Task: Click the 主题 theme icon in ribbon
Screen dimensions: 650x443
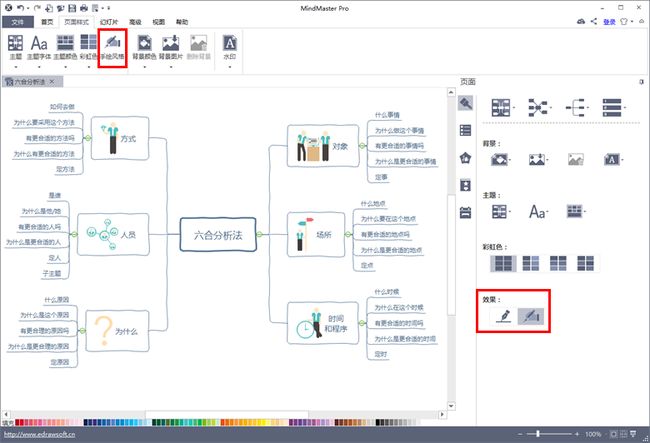Action: point(15,44)
